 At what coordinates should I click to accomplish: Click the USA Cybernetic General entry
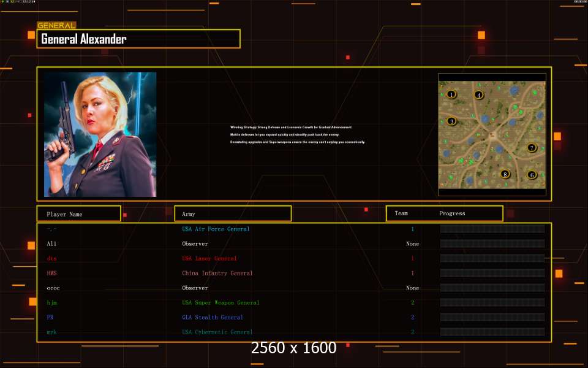(217, 332)
